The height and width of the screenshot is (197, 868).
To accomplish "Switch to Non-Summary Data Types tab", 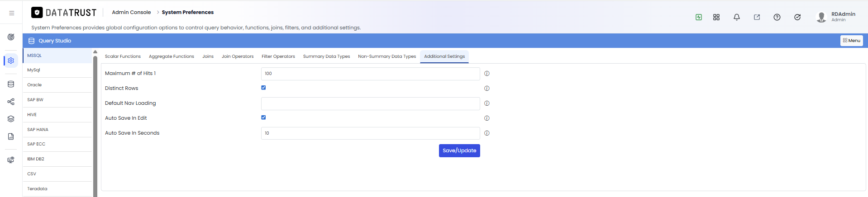I will tap(387, 56).
